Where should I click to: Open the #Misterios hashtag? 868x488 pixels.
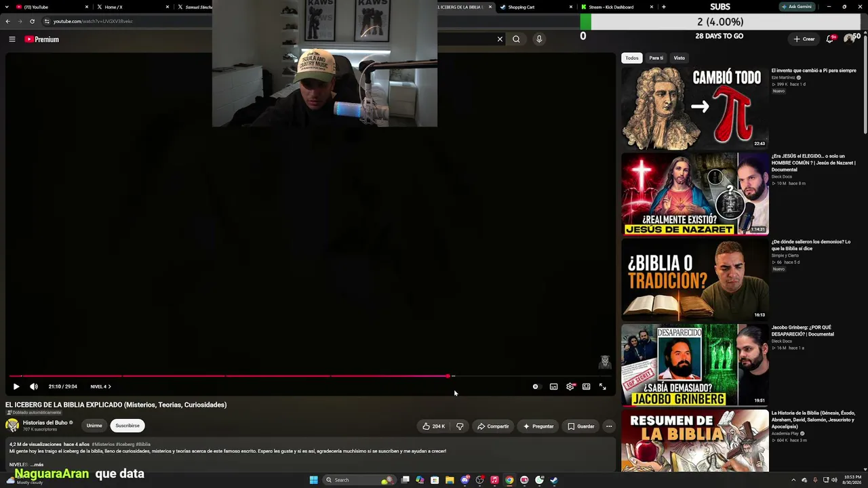click(103, 445)
